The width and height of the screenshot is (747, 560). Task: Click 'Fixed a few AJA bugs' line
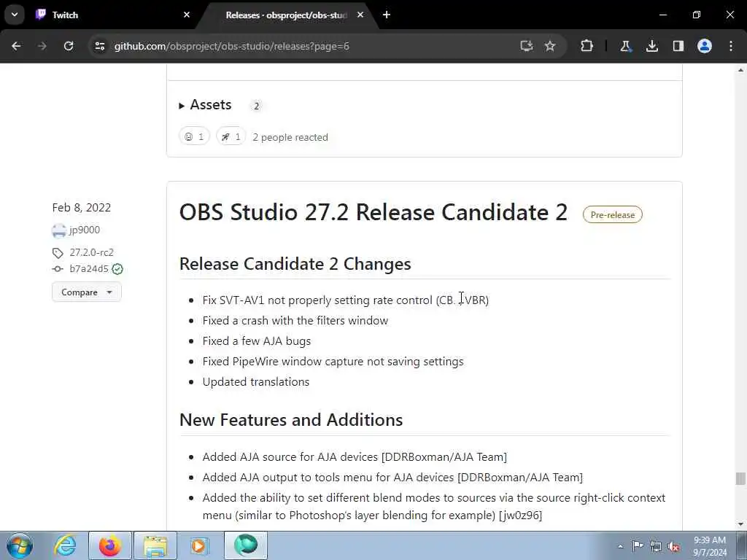pyautogui.click(x=257, y=341)
